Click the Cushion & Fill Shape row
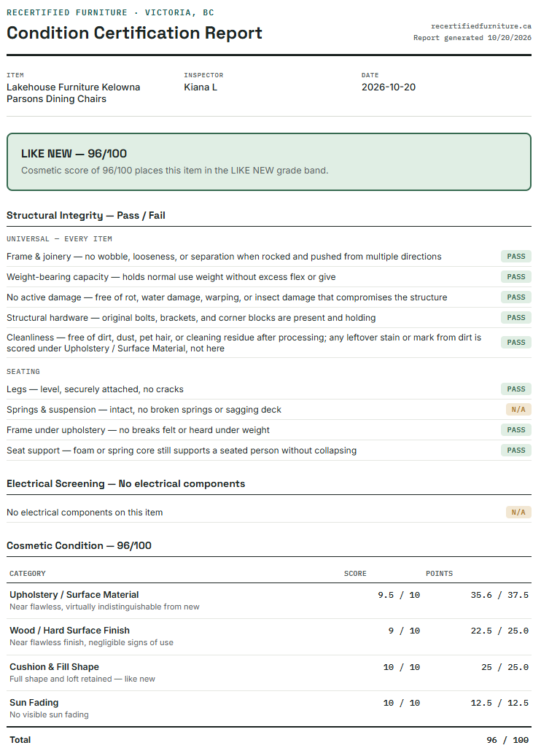The width and height of the screenshot is (541, 756). pyautogui.click(x=269, y=673)
